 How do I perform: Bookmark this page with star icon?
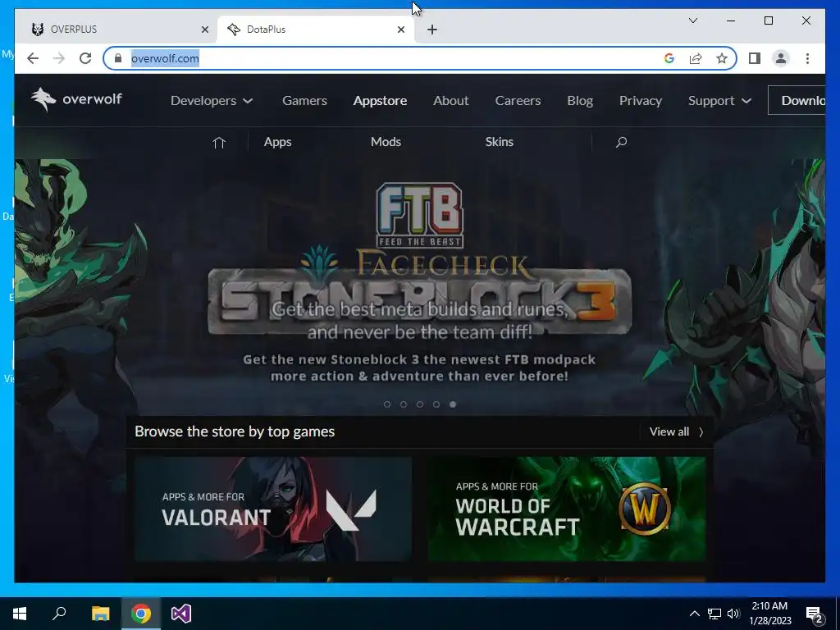[x=722, y=58]
